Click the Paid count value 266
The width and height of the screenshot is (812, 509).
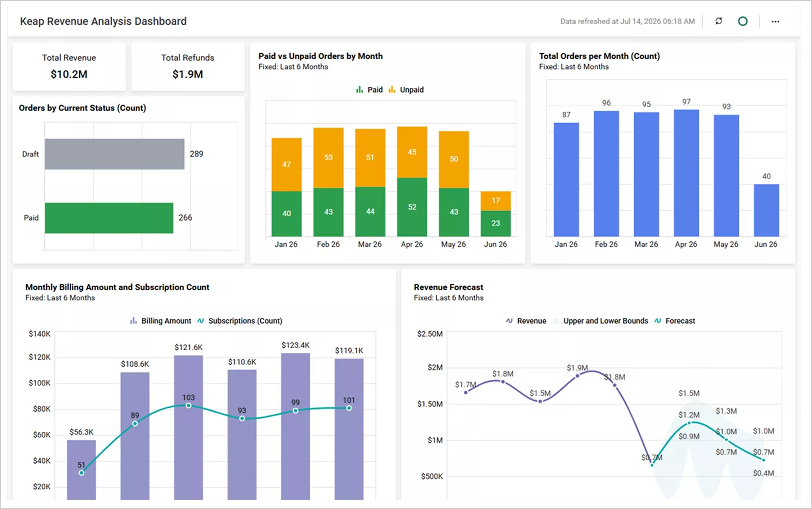pos(185,218)
